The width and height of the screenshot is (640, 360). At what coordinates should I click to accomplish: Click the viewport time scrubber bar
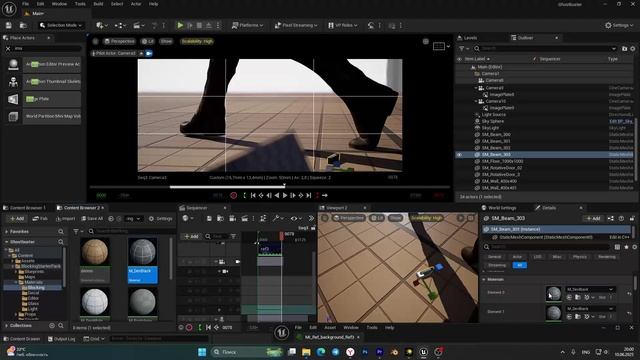pos(269,187)
